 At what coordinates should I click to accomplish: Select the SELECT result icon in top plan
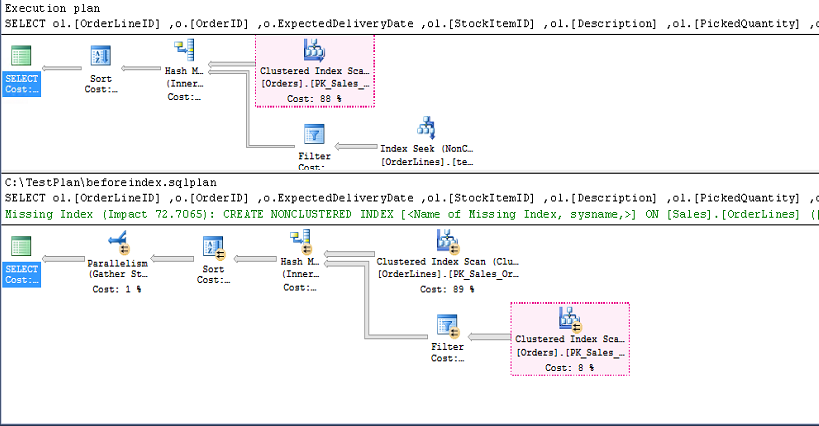[x=21, y=56]
